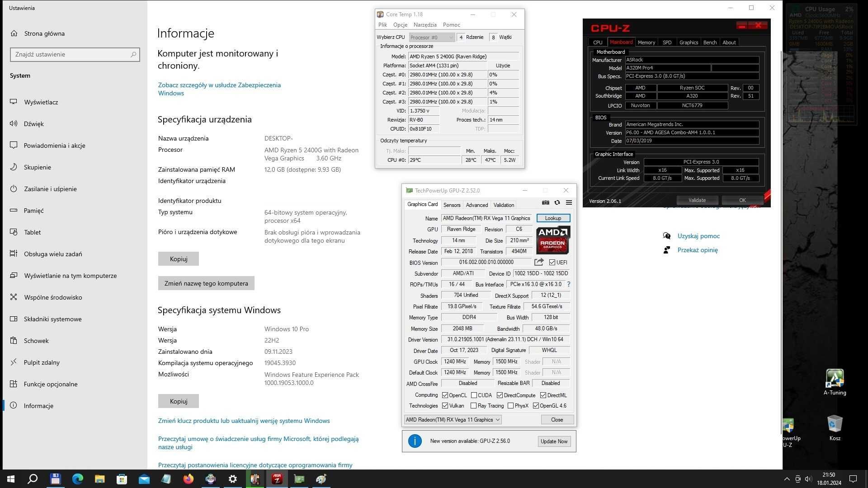Open the A-Tuning desktop shortcut
Viewport: 868px width, 488px height.
point(835,382)
